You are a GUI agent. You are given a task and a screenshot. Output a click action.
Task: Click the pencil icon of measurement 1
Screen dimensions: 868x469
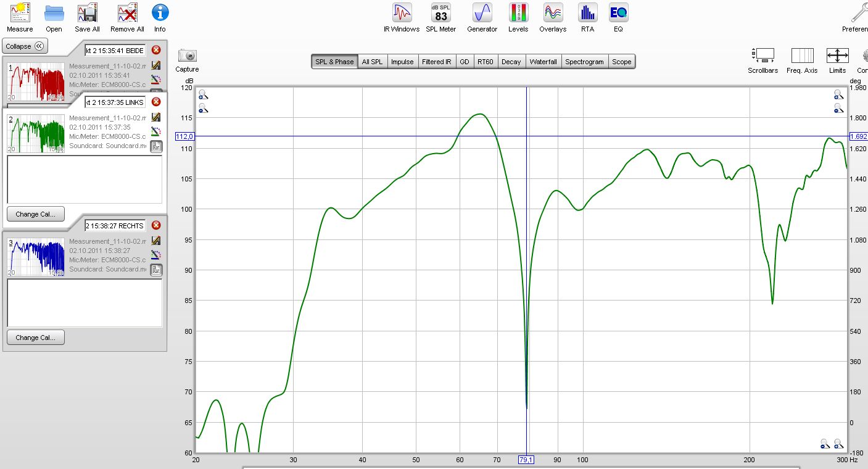(156, 65)
